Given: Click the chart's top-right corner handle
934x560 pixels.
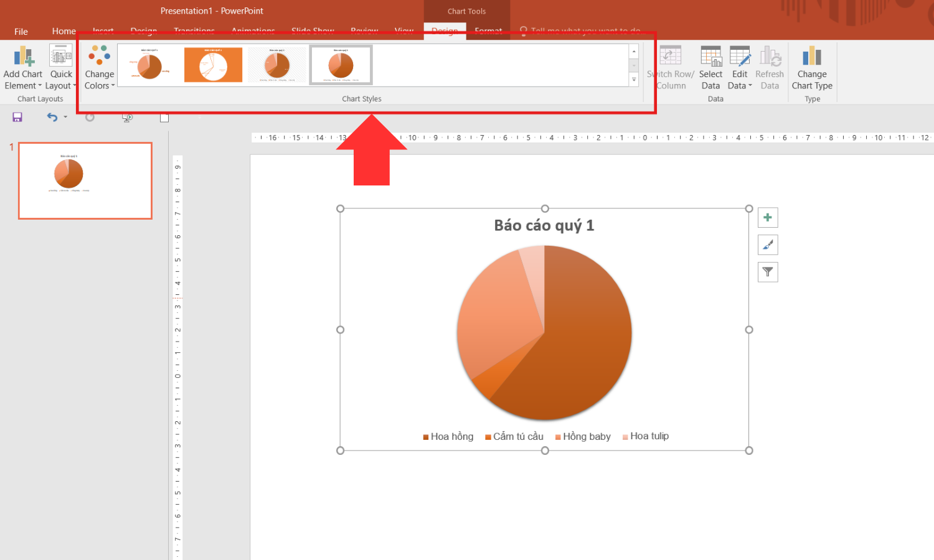Looking at the screenshot, I should [749, 208].
